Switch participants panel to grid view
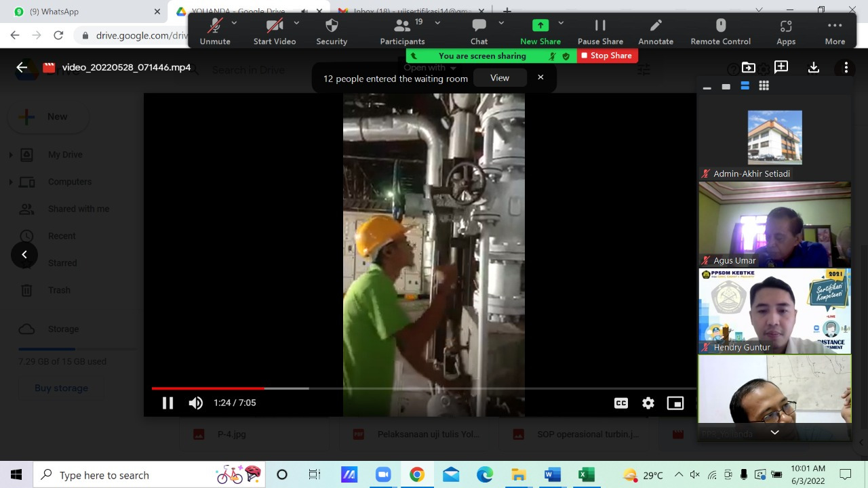This screenshot has width=868, height=488. [764, 85]
